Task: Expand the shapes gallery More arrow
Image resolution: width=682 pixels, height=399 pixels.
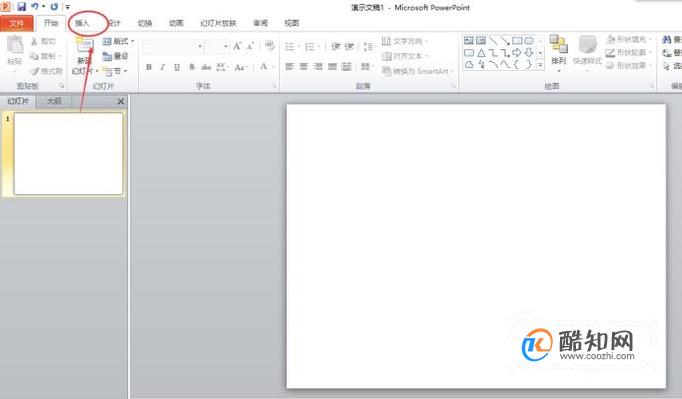Action: coord(540,65)
